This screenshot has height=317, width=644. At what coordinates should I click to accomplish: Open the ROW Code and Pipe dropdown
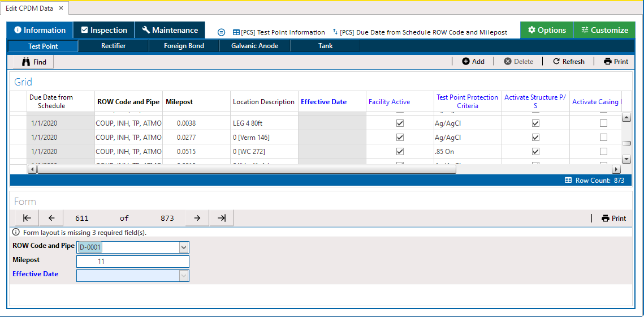[183, 247]
